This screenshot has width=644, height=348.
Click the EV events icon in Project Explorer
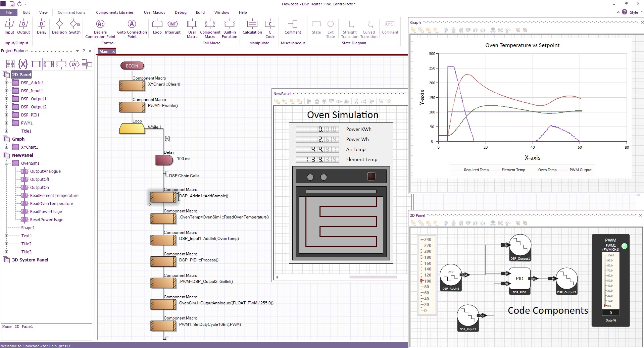coord(74,64)
